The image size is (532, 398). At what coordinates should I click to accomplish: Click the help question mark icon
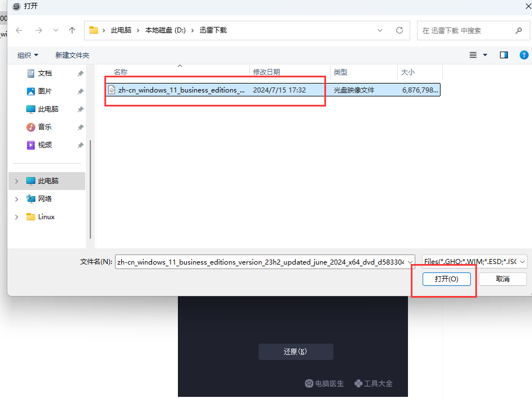pyautogui.click(x=524, y=55)
